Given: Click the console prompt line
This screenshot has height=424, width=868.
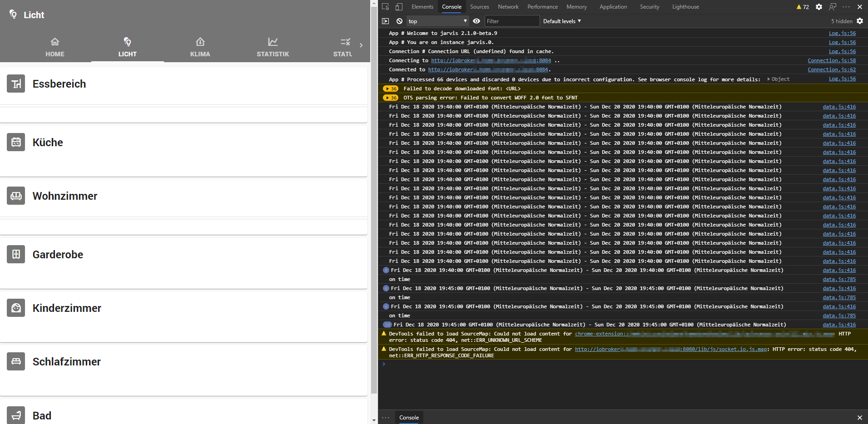Looking at the screenshot, I should tap(622, 364).
